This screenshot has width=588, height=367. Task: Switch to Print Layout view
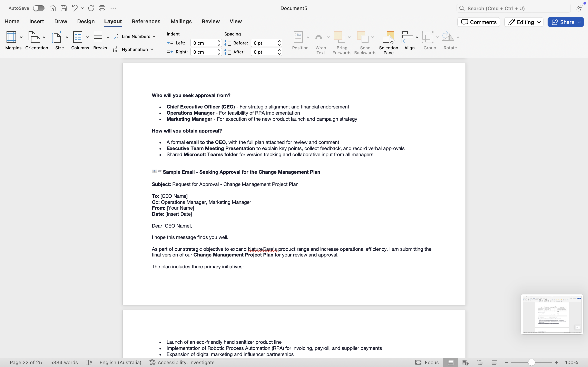tap(450, 362)
